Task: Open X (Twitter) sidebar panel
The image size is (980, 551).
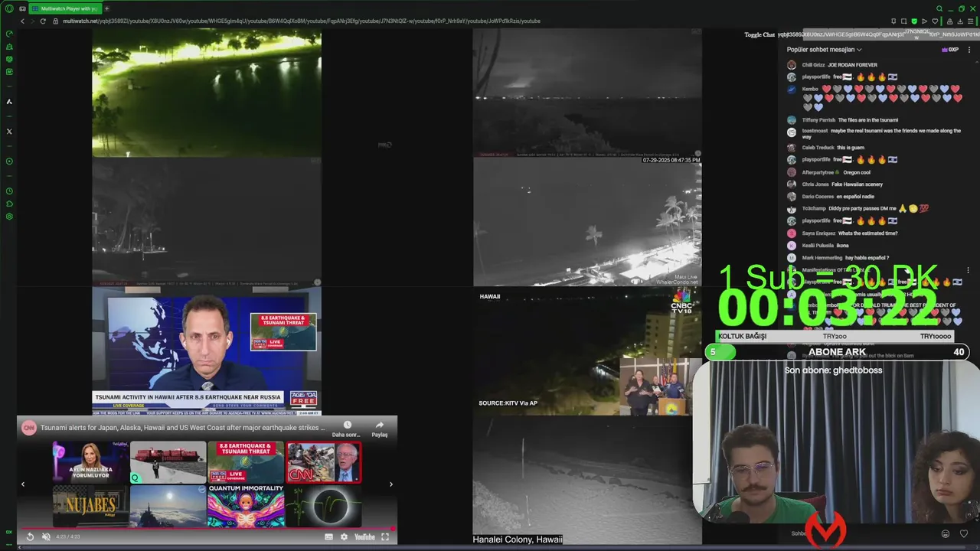Action: pos(9,131)
